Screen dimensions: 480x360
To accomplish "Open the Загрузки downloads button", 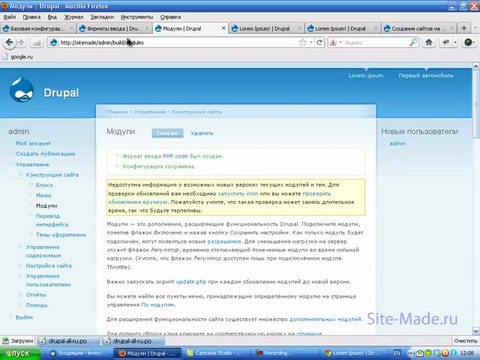I will [18, 341].
